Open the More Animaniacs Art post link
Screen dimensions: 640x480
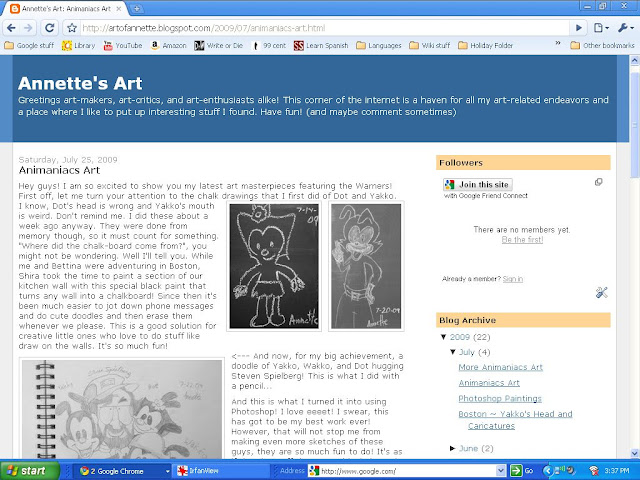500,367
